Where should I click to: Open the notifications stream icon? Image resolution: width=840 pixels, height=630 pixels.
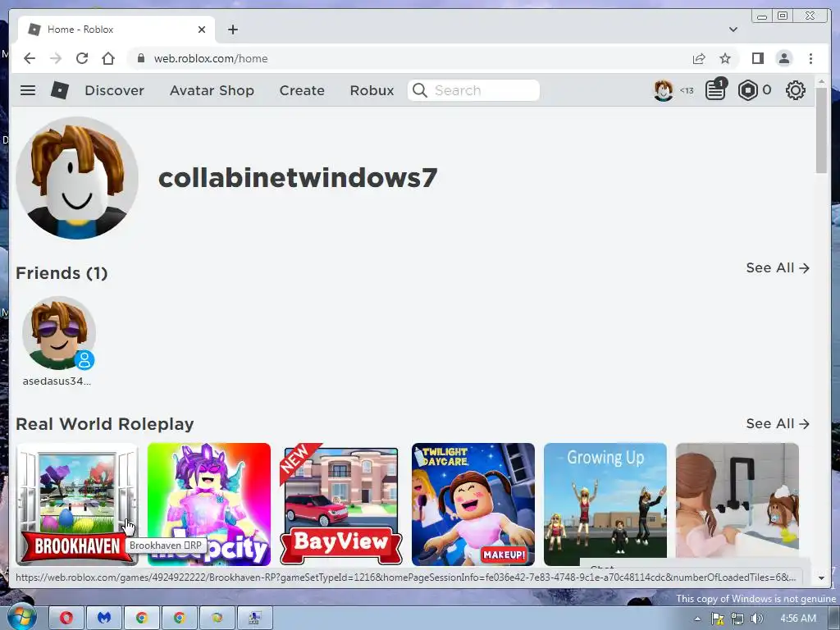[715, 90]
